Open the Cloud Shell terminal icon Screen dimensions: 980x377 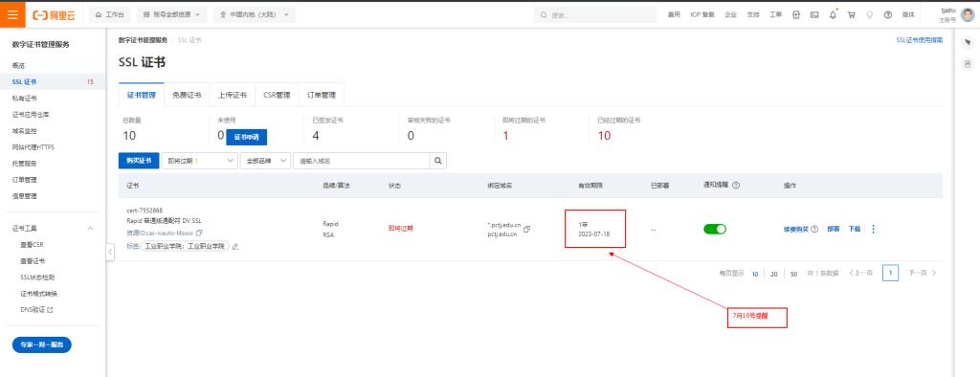pos(814,14)
